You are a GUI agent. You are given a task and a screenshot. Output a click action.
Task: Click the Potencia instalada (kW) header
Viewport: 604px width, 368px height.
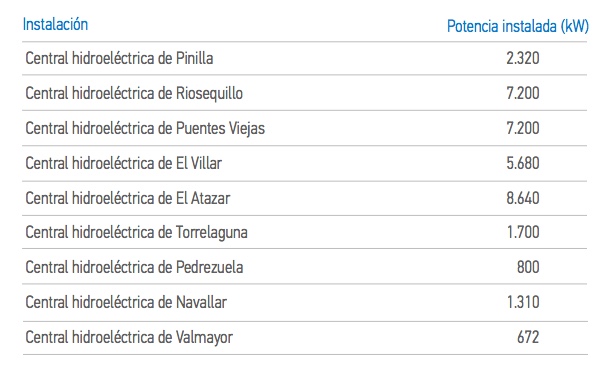pos(518,27)
